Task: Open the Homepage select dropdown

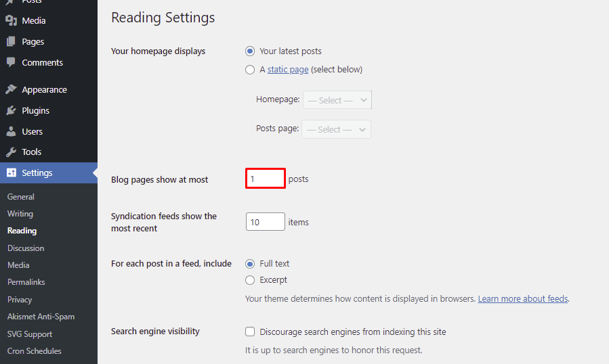Action: [x=337, y=100]
